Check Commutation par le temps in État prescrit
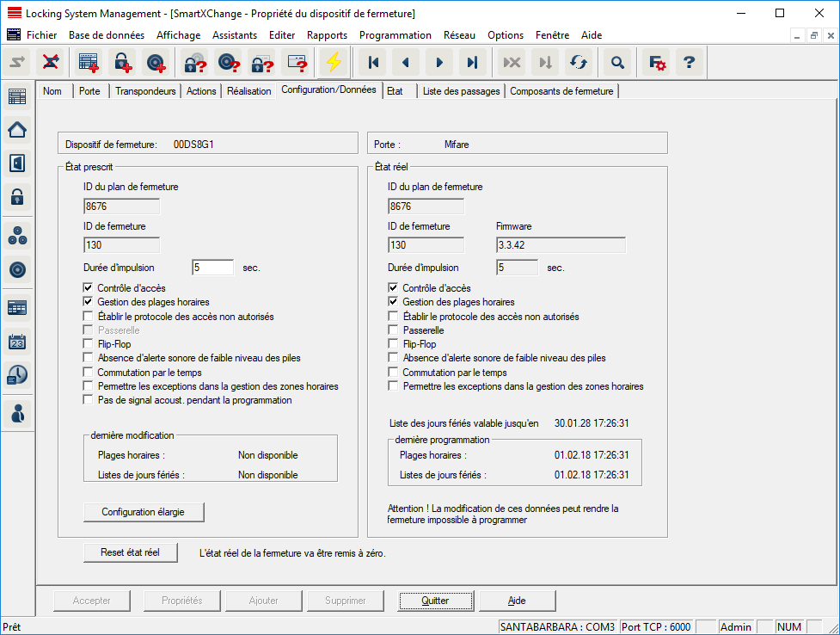Screen dimensions: 840x635 pyautogui.click(x=89, y=373)
